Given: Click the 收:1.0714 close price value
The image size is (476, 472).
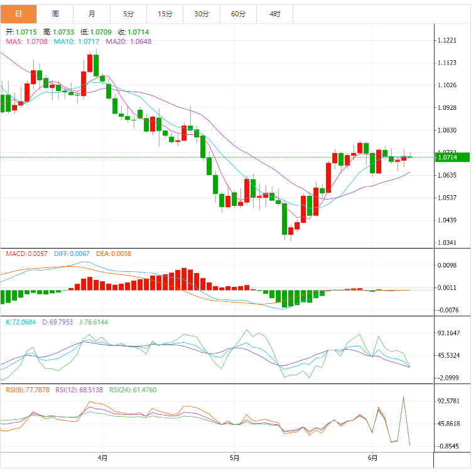Looking at the screenshot, I should [x=134, y=32].
